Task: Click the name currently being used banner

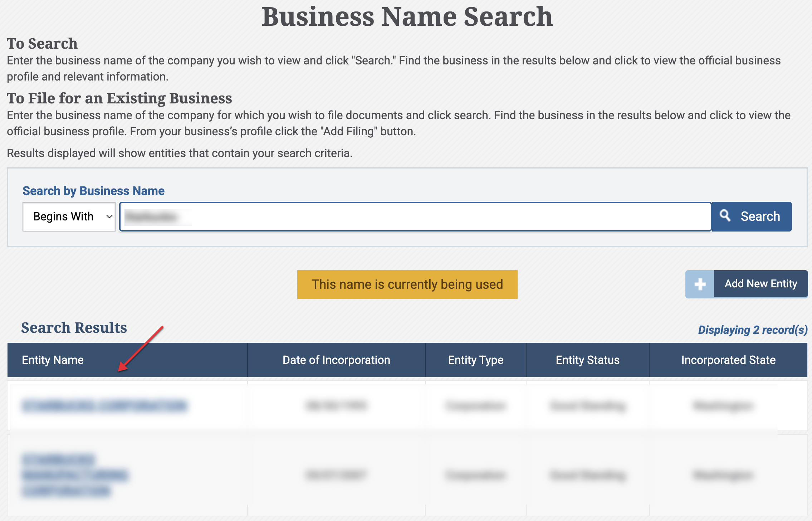Action: coord(407,284)
